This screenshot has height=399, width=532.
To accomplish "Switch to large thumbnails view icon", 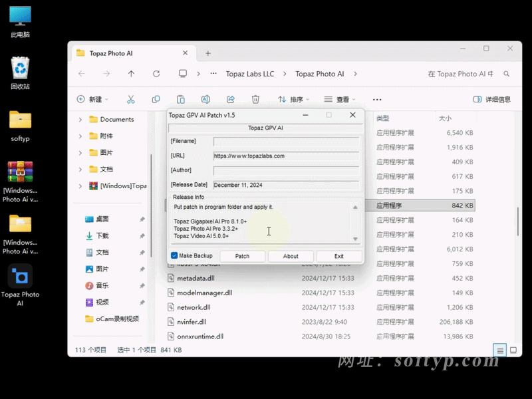I will (513, 350).
